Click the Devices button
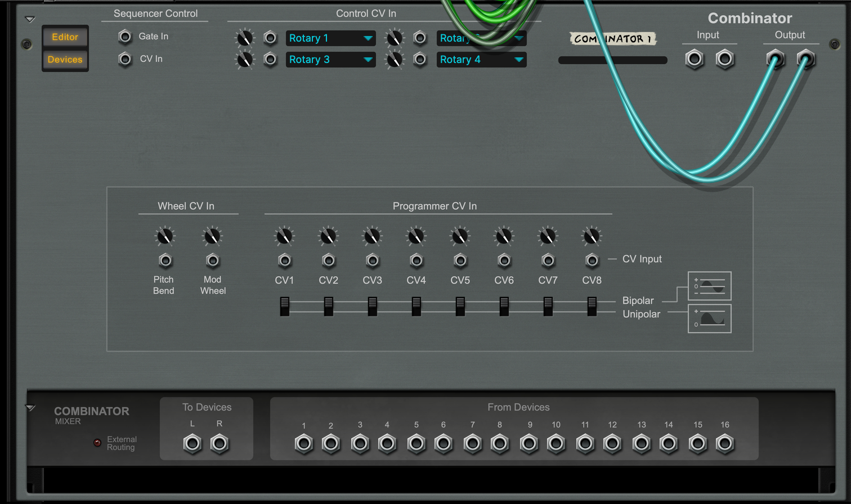 [x=65, y=60]
